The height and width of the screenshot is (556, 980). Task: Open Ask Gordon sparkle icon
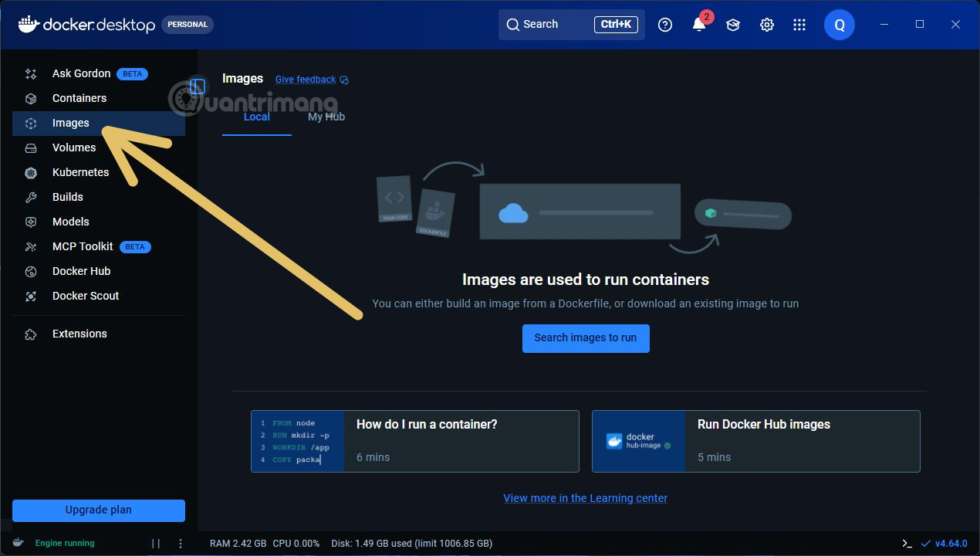coord(31,74)
